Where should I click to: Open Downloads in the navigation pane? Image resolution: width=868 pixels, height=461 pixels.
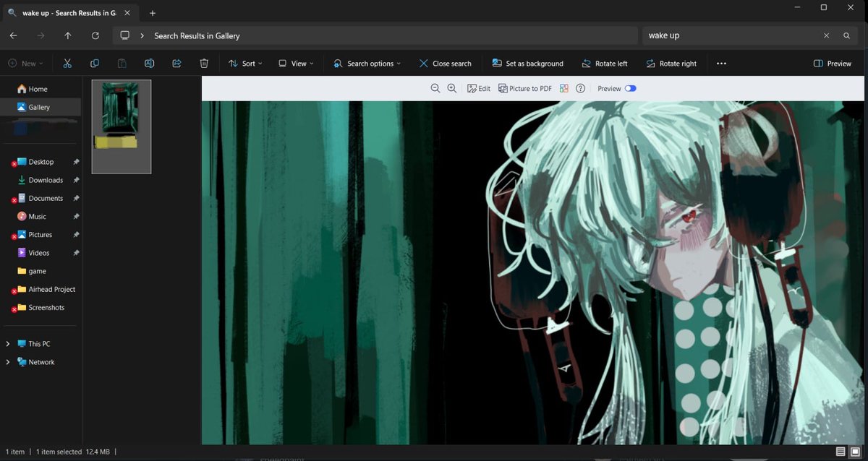pos(41,180)
